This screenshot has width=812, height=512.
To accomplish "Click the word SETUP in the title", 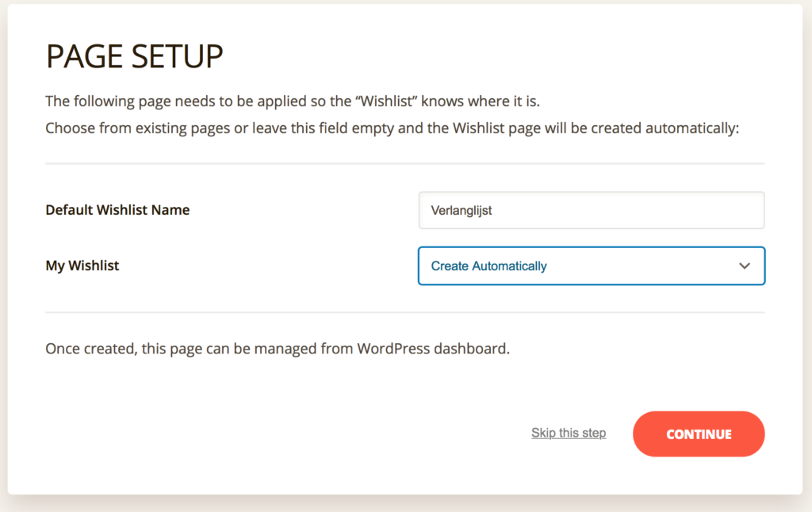I will click(x=177, y=56).
